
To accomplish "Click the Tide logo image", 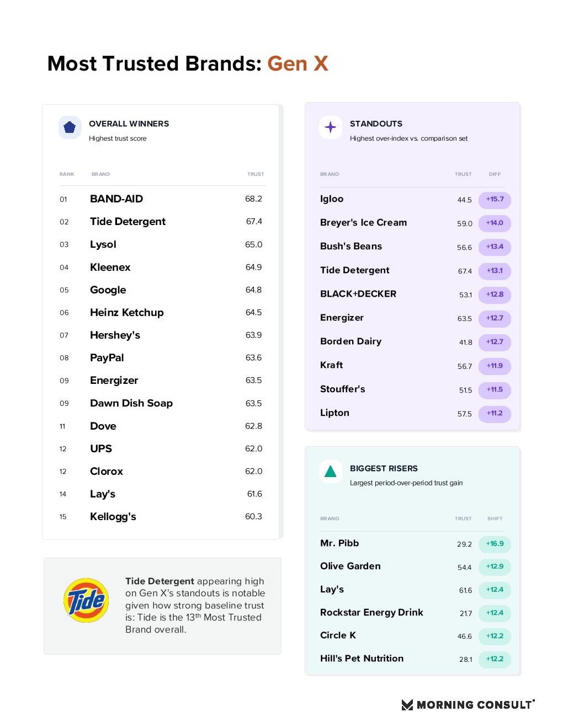I will point(86,600).
